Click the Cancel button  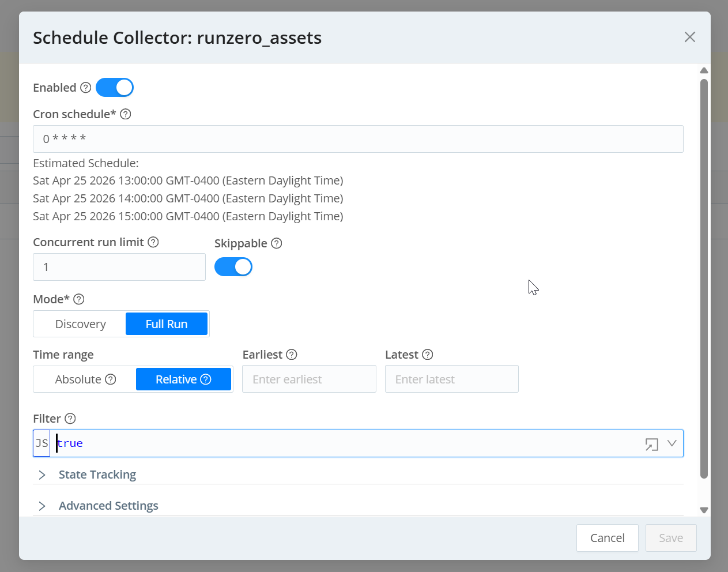click(607, 537)
